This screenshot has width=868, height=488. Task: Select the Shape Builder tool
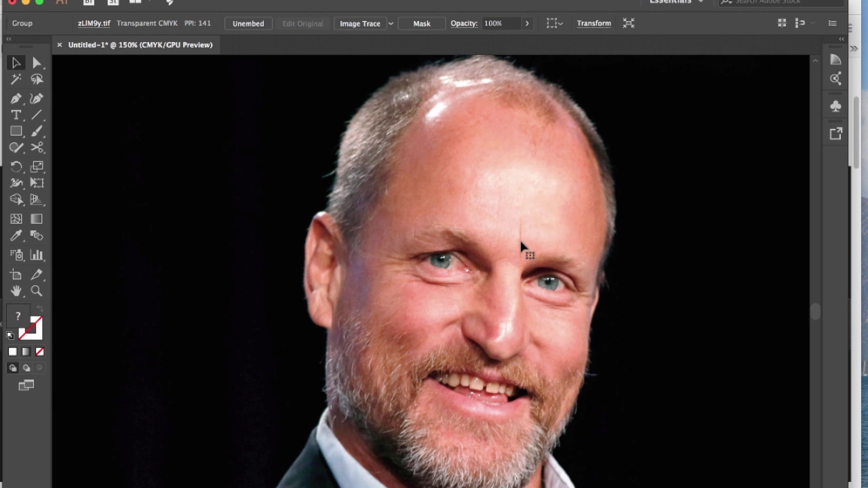(16, 199)
